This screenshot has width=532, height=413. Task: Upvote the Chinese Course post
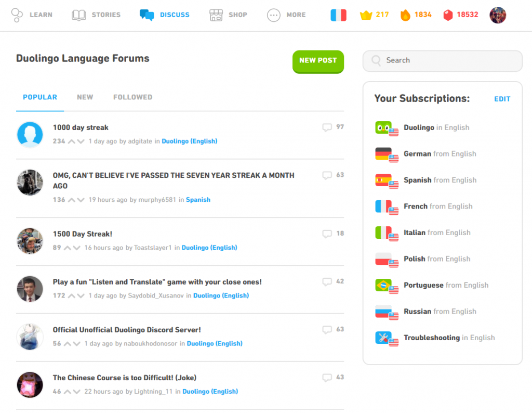(68, 392)
